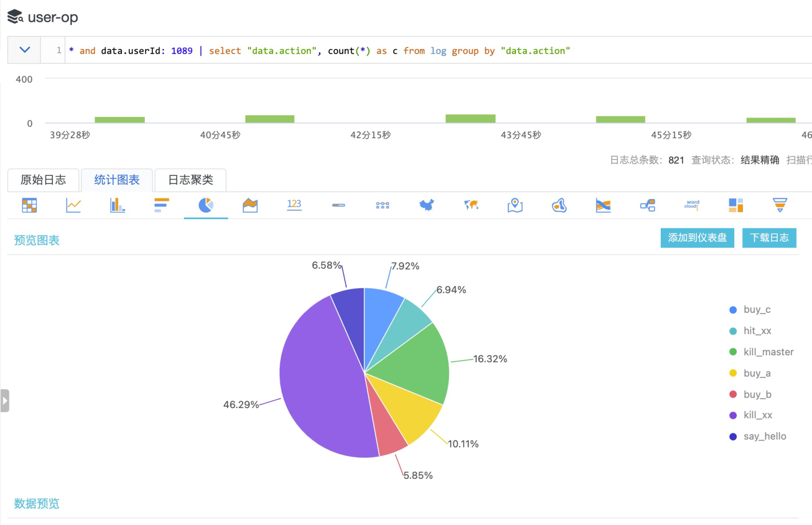Viewport: 812px width, 525px height.
Task: Toggle say_hello series in the legend
Action: pyautogui.click(x=758, y=436)
